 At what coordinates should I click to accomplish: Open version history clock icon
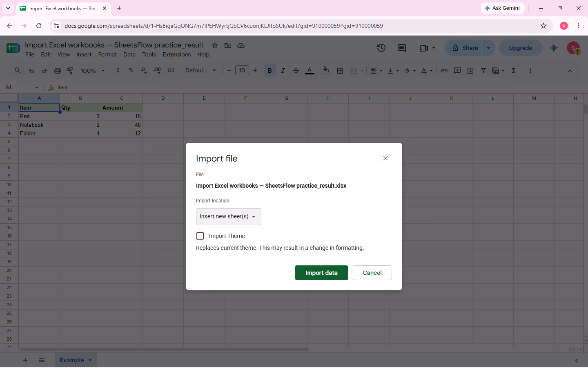coord(381,48)
